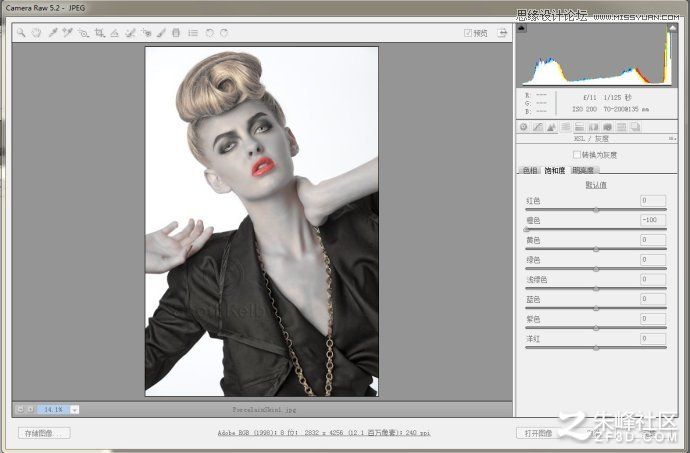Click the 蓝色 value field
690x453 pixels.
[x=653, y=299]
